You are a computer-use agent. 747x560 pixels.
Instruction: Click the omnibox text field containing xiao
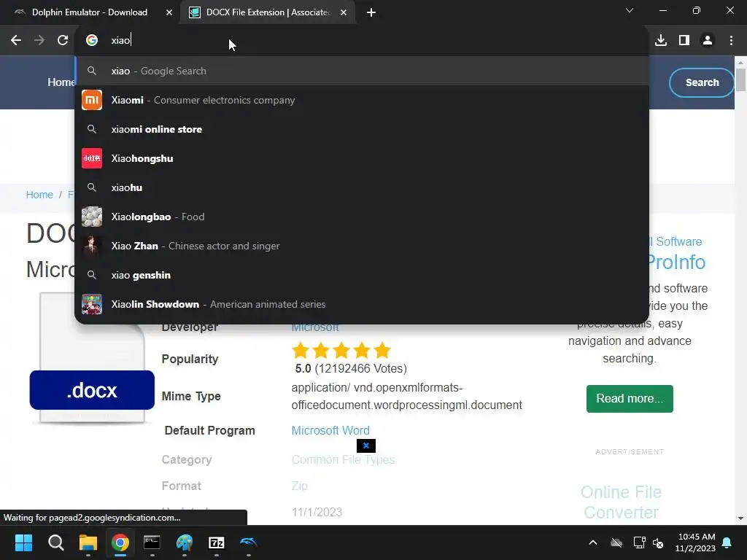(x=362, y=41)
